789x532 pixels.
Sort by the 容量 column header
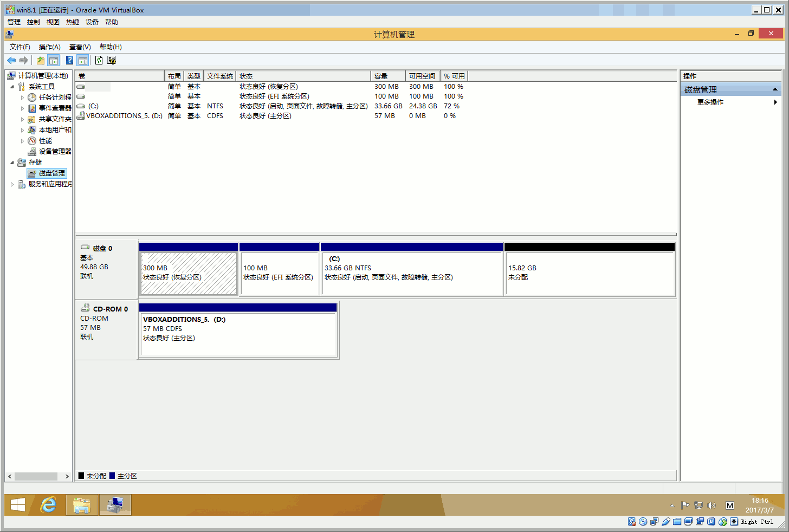coord(388,76)
